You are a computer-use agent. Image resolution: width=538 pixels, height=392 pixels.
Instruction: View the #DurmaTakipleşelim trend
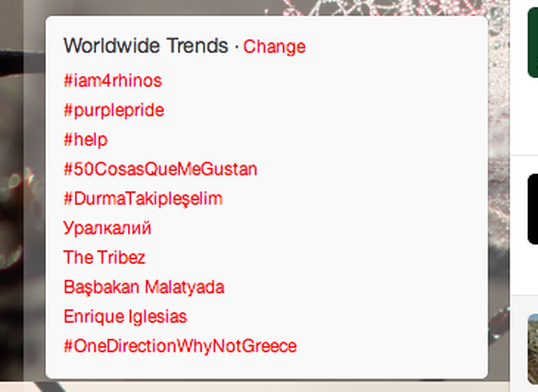click(143, 199)
